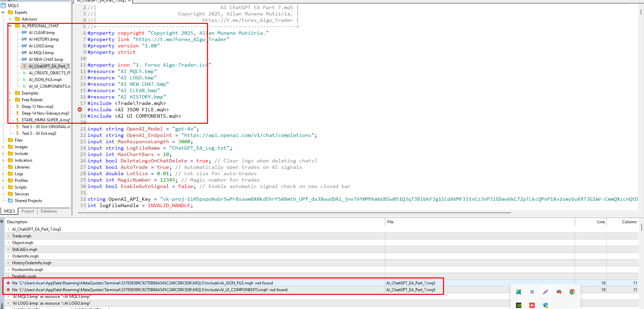
Task: Select Test 5 - 30 Oct-ORIGINAL file
Action: (46, 127)
